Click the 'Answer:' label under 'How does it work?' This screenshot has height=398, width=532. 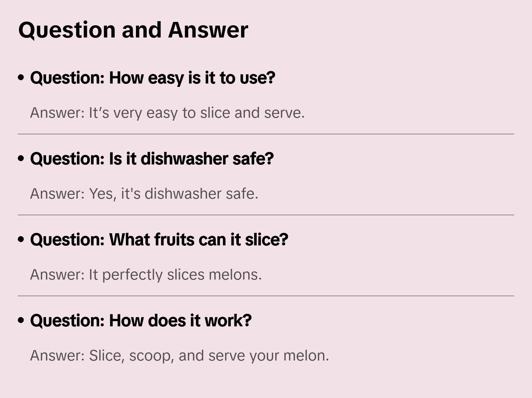58,356
